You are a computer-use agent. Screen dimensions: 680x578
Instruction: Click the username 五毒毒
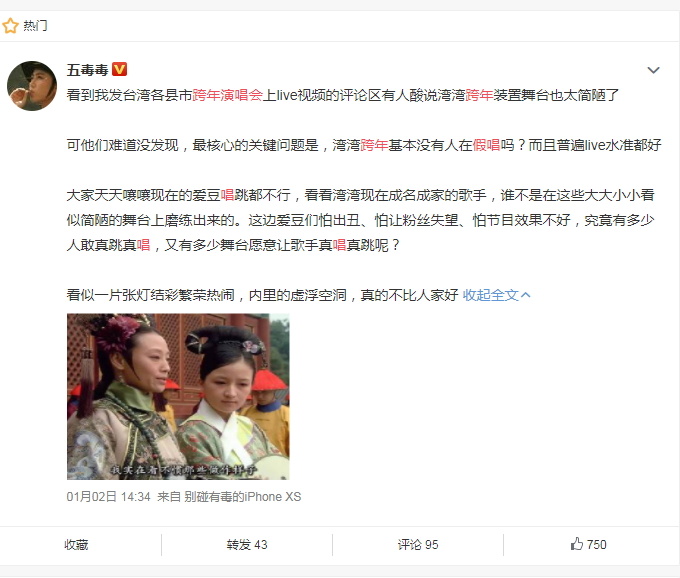(x=88, y=69)
